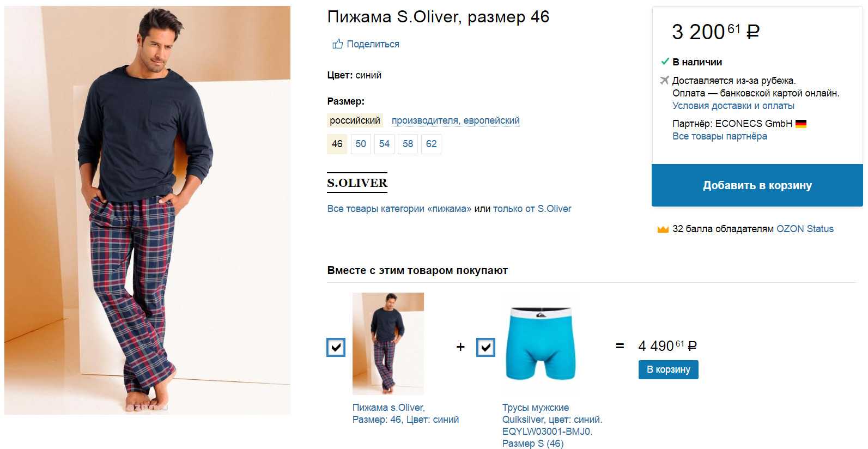Open the только от S.Oliver link
Image resolution: width=868 pixels, height=449 pixels.
tap(532, 209)
